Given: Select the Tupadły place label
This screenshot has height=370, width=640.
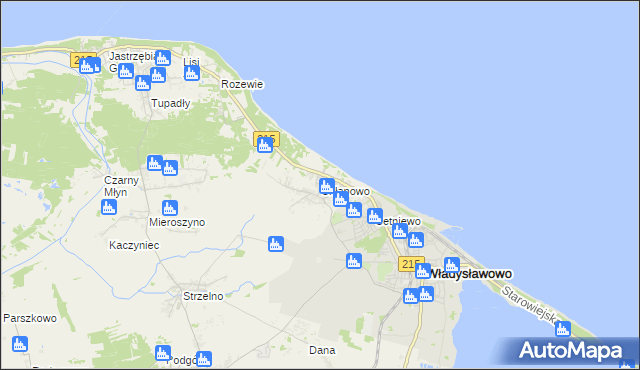Looking at the screenshot, I should [171, 103].
